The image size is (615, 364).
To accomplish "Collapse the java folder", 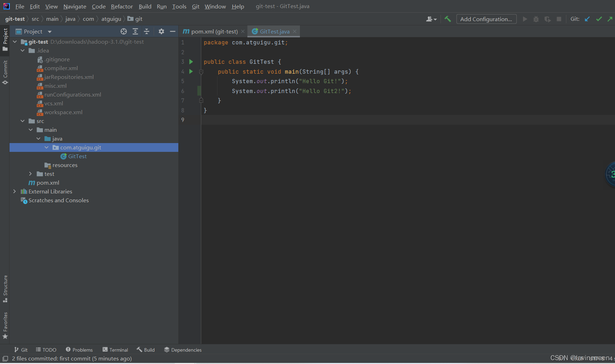I will pyautogui.click(x=38, y=138).
